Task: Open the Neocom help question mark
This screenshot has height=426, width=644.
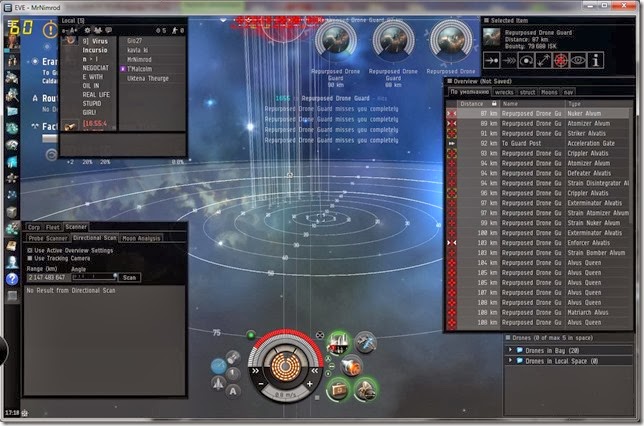Action: click(12, 279)
